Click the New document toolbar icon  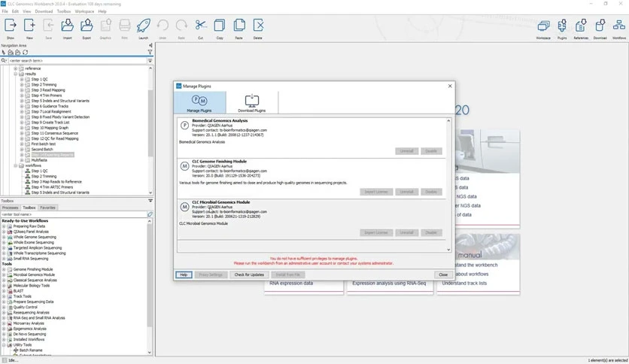pos(29,26)
